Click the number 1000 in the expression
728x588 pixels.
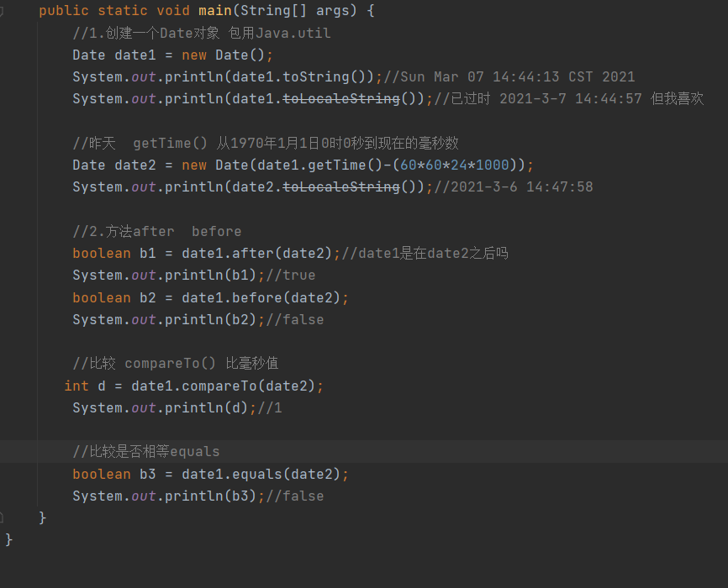(493, 165)
